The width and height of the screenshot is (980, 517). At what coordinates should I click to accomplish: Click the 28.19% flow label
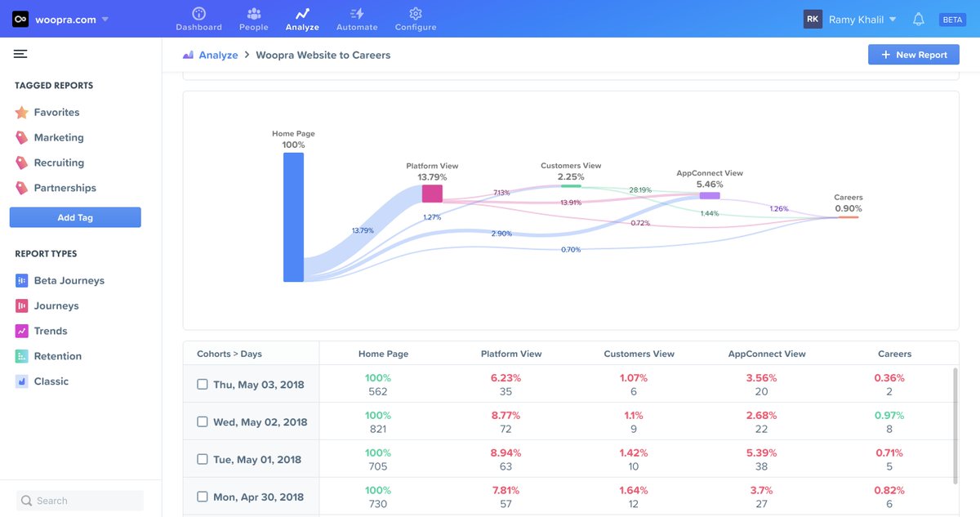pyautogui.click(x=640, y=189)
